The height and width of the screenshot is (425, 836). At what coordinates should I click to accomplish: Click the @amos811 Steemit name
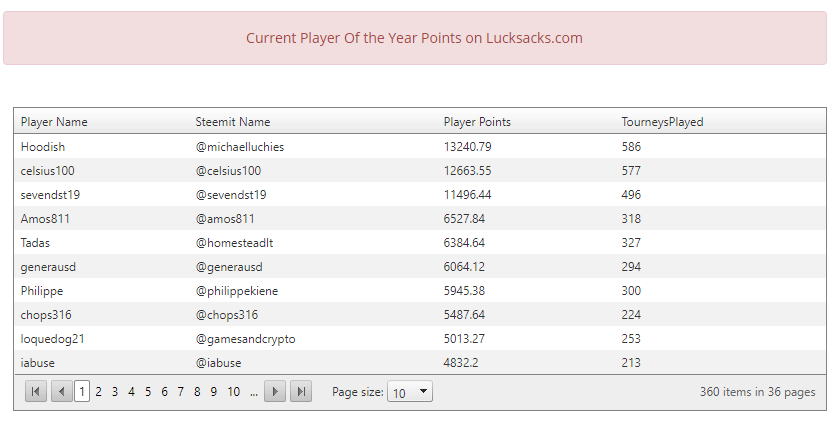[225, 219]
